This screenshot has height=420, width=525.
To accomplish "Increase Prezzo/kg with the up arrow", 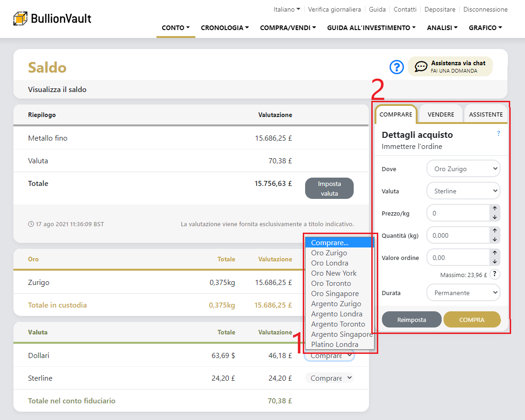I will [495, 209].
